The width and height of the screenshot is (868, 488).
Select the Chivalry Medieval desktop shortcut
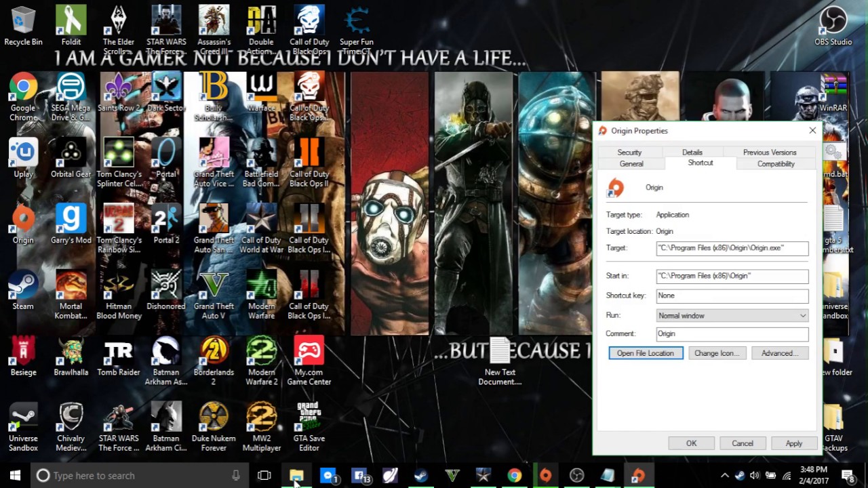71,427
